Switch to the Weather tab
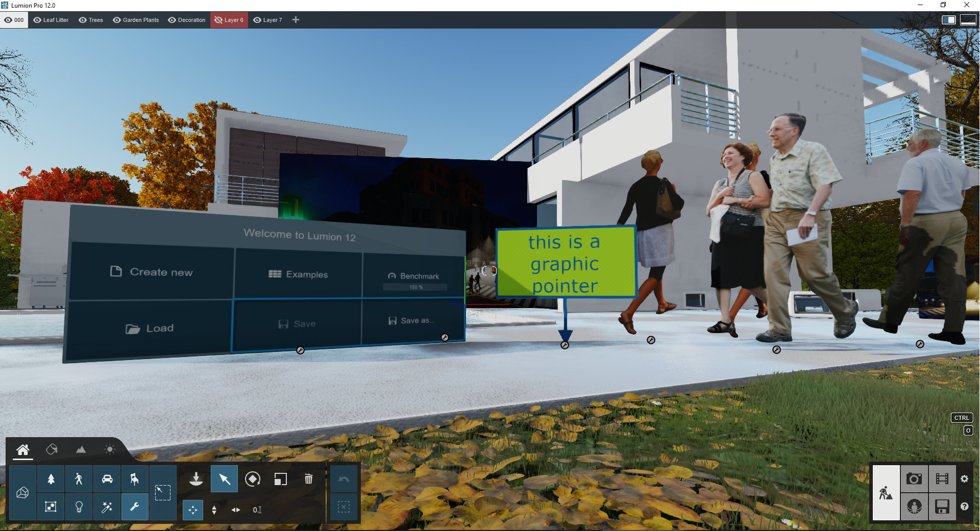 click(x=109, y=449)
